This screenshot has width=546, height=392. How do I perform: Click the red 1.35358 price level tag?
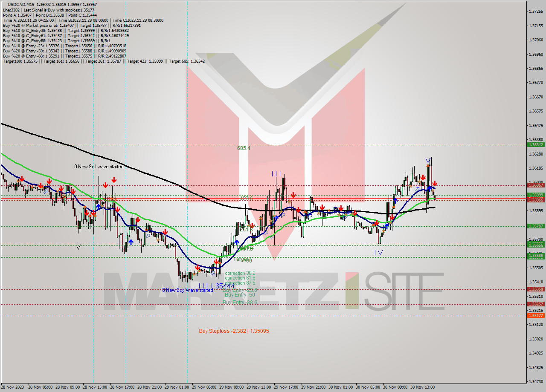coord(536,289)
